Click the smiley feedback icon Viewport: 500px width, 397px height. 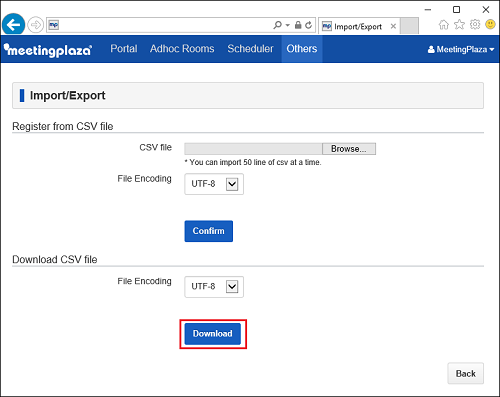pos(490,24)
